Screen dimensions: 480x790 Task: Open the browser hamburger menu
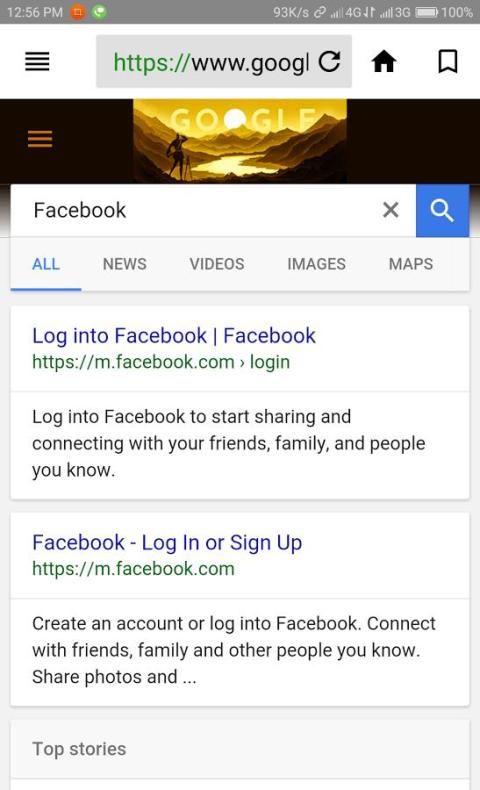point(37,62)
